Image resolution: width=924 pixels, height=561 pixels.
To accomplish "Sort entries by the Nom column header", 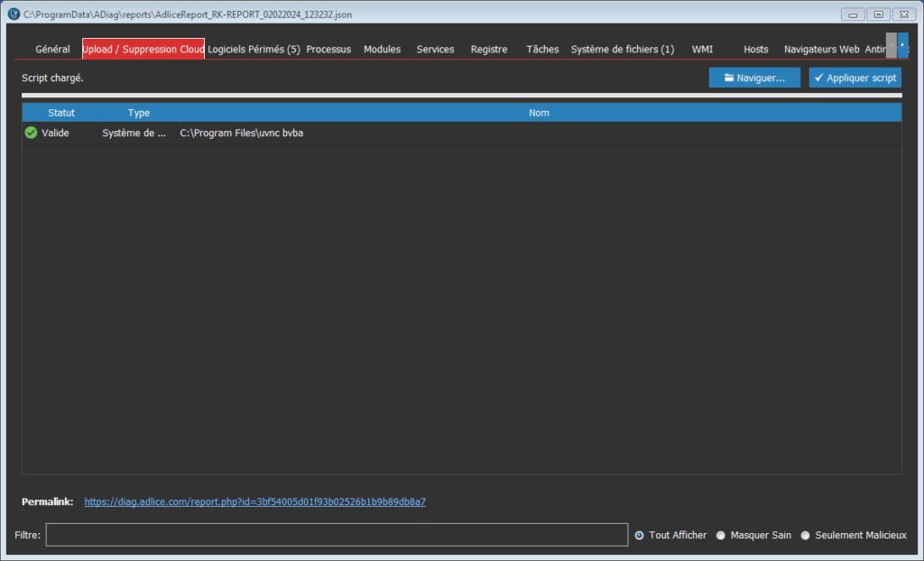I will pyautogui.click(x=539, y=113).
